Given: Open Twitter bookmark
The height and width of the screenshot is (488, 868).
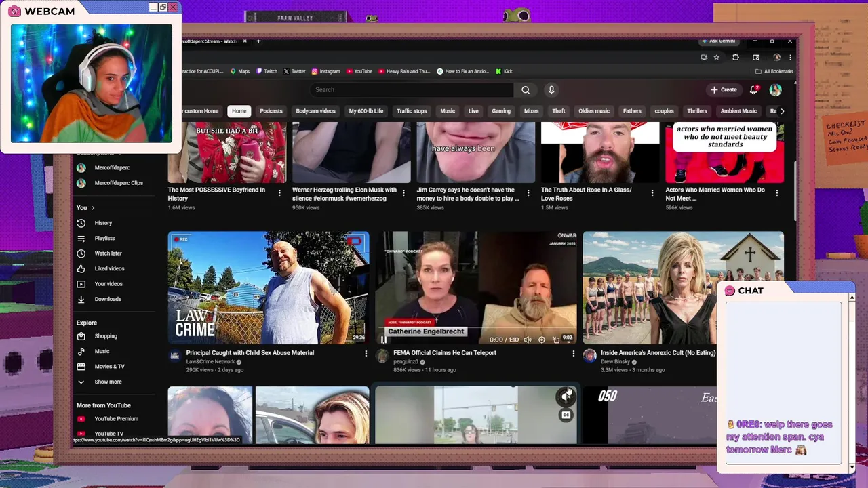Looking at the screenshot, I should click(x=294, y=71).
